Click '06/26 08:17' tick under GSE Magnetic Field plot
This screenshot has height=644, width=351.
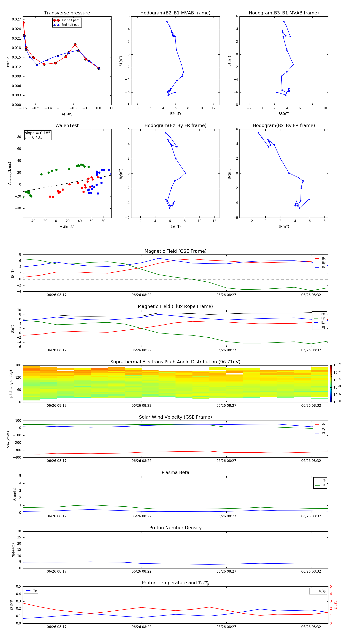pos(57,295)
